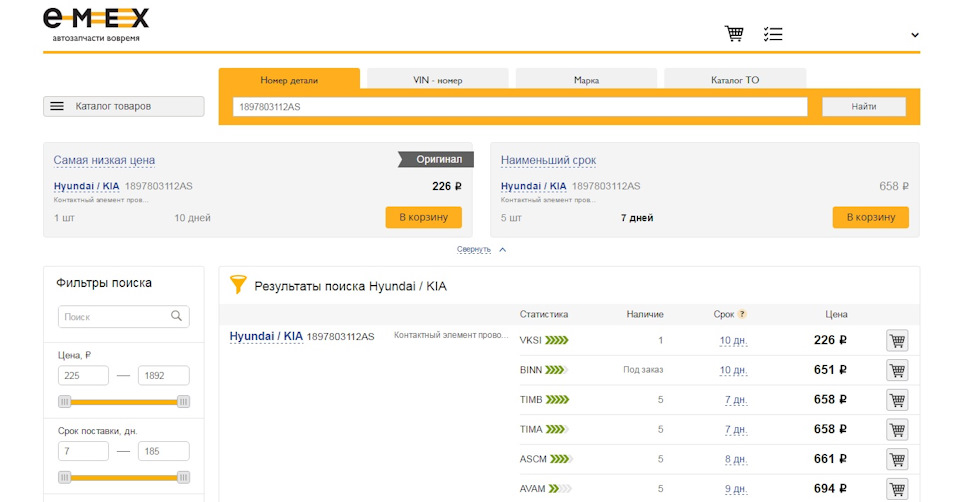Switch to the Марка tab
This screenshot has height=502, width=960.
point(587,80)
